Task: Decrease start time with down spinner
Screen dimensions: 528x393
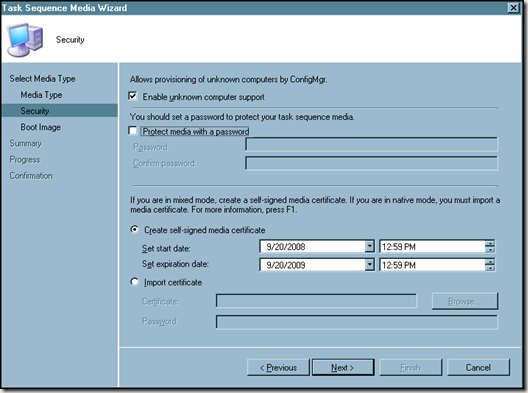Action: [x=490, y=250]
